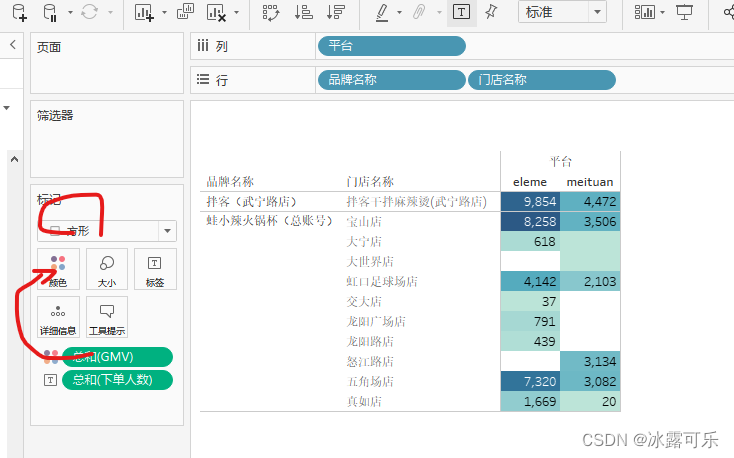Viewport: 734px width, 458px height.
Task: Click the 门店名称 field header in table
Action: coord(370,182)
